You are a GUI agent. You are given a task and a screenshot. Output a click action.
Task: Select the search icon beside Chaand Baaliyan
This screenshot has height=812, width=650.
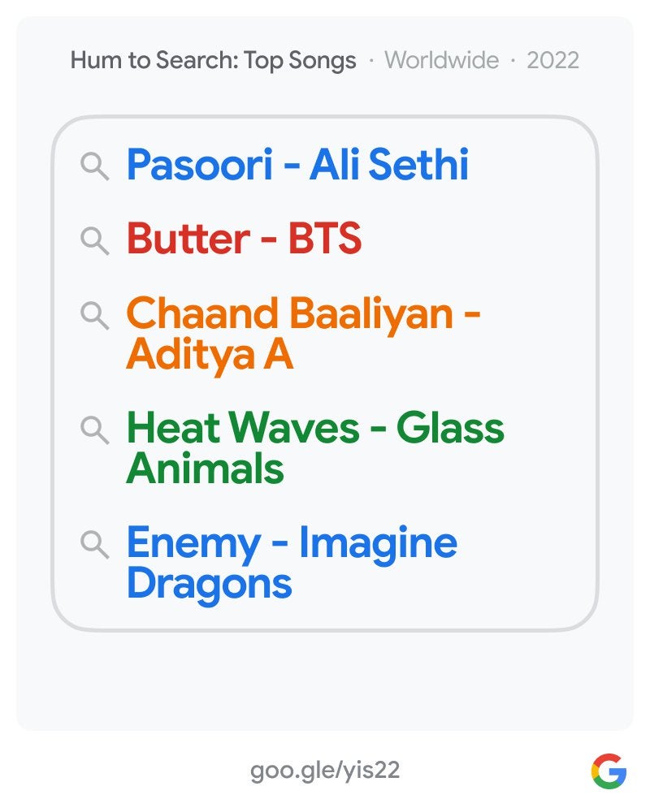[95, 315]
